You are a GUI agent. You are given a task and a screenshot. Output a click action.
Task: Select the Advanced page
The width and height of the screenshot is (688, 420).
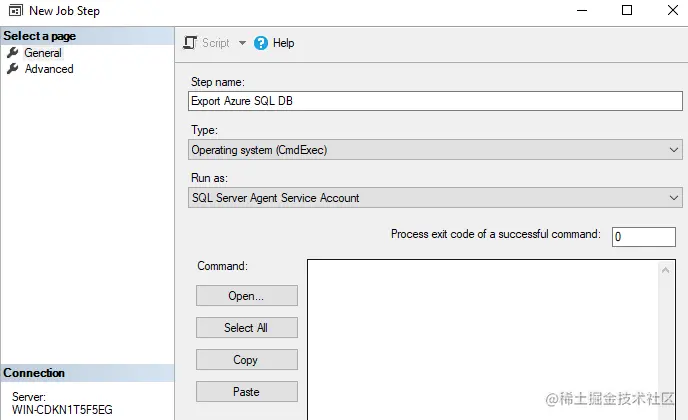coord(49,69)
